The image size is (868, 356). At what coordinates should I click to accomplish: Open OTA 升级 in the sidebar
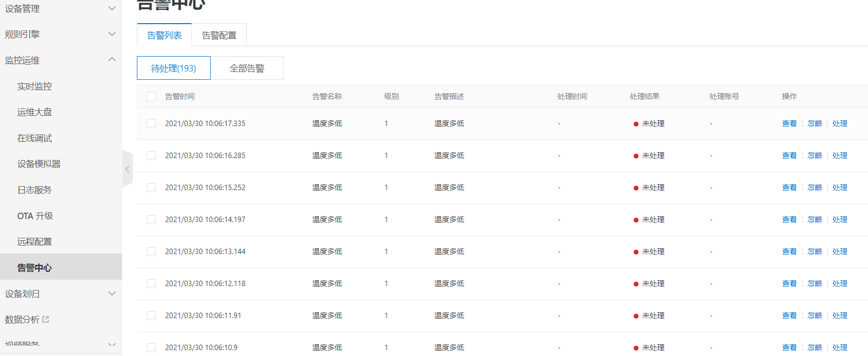click(35, 216)
